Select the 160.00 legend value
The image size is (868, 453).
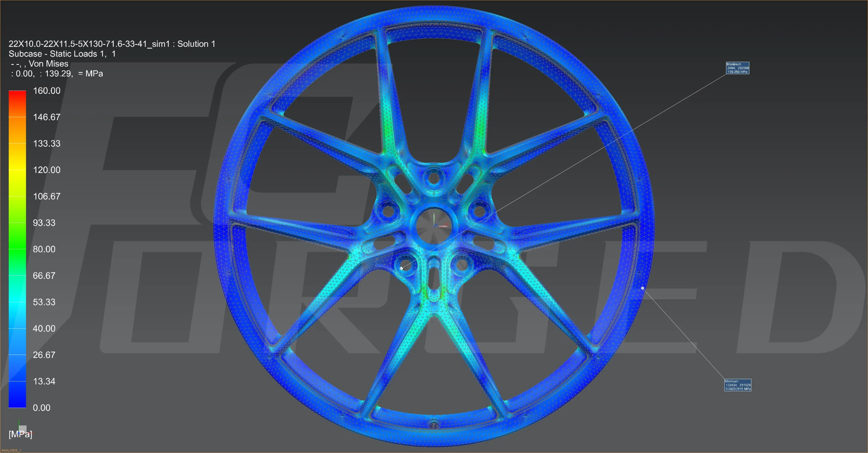point(47,91)
